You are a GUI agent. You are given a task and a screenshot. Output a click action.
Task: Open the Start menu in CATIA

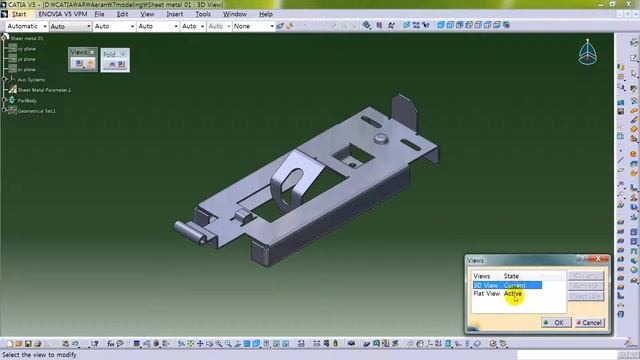tap(19, 14)
